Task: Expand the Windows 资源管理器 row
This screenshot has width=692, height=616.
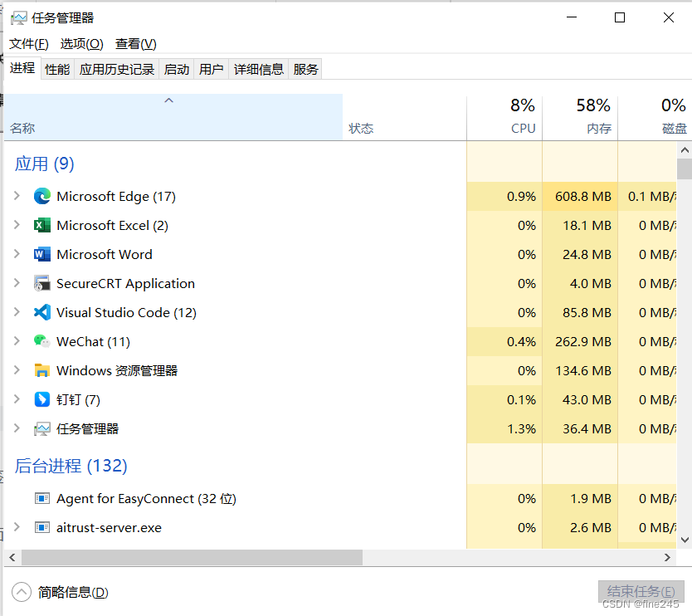Action: coord(17,370)
